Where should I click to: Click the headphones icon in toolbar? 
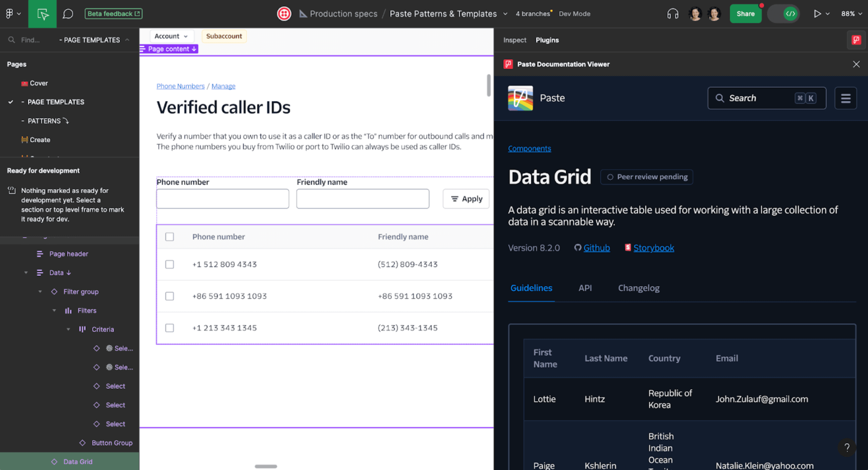672,14
